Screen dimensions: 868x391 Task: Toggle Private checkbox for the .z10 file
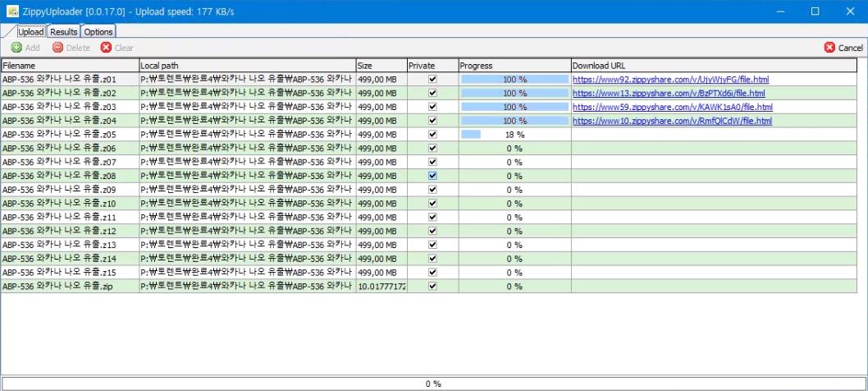[x=432, y=204]
